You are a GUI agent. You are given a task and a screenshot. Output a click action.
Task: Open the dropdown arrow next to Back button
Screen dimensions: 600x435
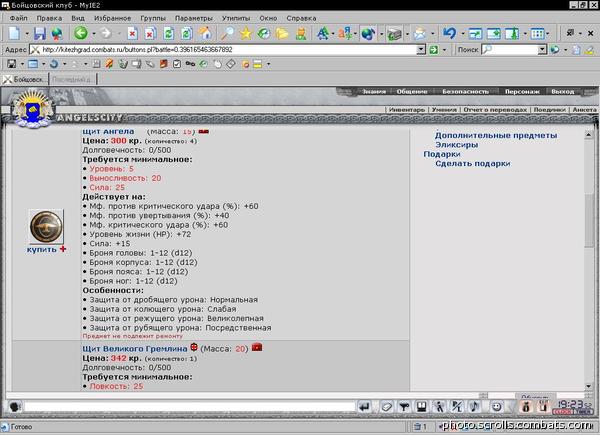click(x=94, y=34)
